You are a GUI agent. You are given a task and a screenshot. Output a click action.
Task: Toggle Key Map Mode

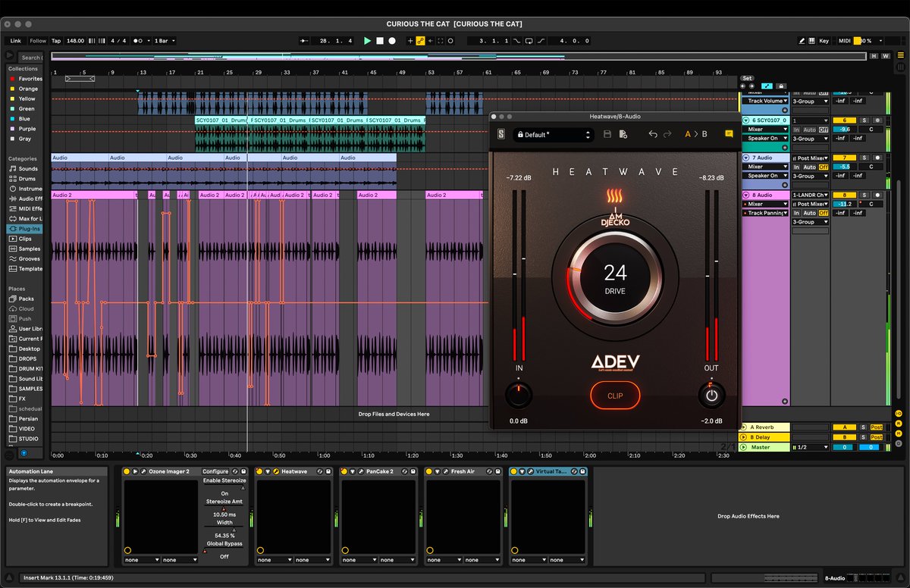(824, 41)
